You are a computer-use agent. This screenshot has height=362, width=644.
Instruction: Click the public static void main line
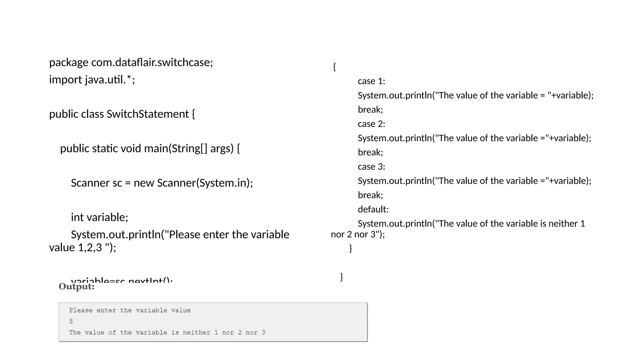150,148
